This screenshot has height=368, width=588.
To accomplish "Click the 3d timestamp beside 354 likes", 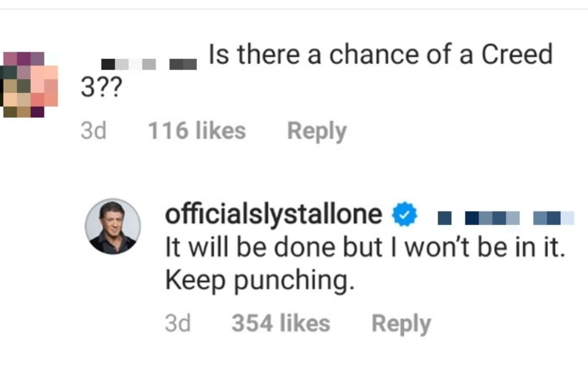I will point(178,323).
